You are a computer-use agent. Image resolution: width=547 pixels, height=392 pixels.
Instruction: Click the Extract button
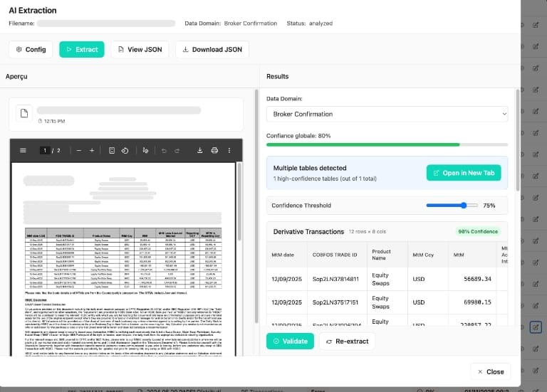pos(82,50)
